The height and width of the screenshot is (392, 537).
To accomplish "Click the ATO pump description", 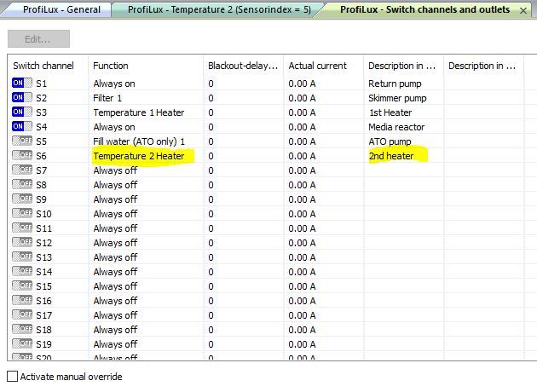I will (x=390, y=141).
